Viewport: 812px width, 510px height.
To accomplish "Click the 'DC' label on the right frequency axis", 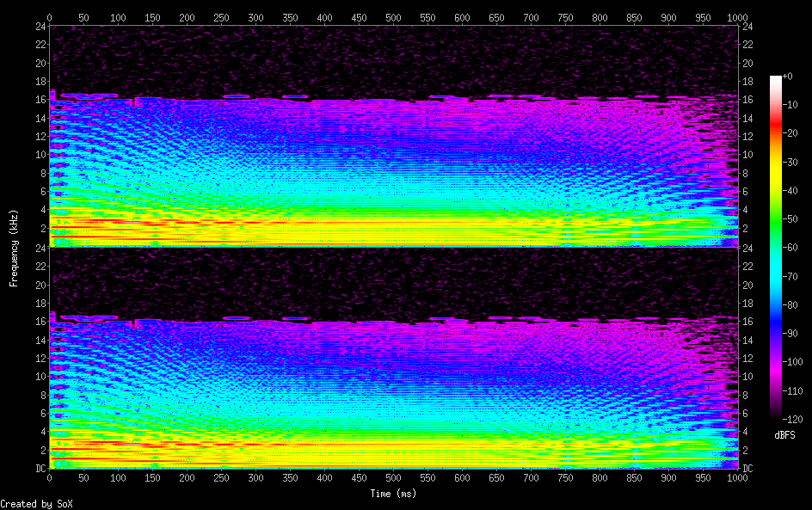I will click(x=747, y=469).
